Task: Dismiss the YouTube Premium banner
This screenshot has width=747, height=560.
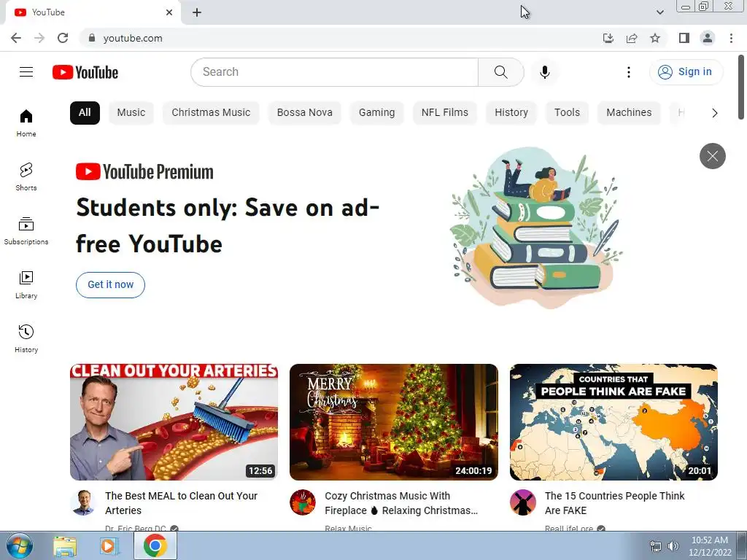Action: (712, 156)
